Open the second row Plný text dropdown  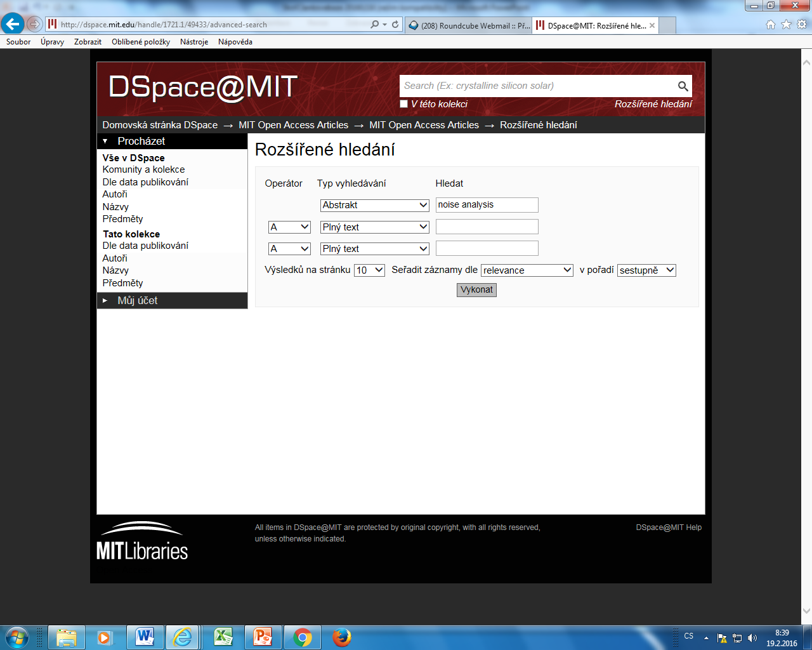coord(375,227)
